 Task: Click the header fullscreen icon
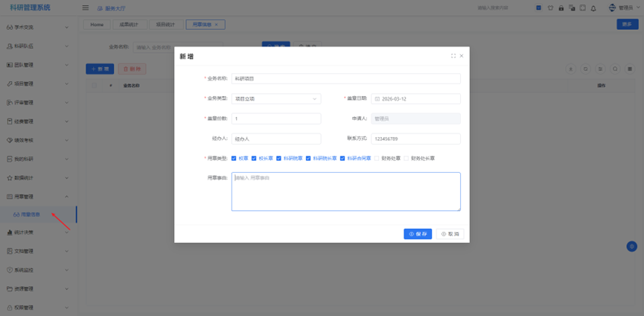pos(582,8)
